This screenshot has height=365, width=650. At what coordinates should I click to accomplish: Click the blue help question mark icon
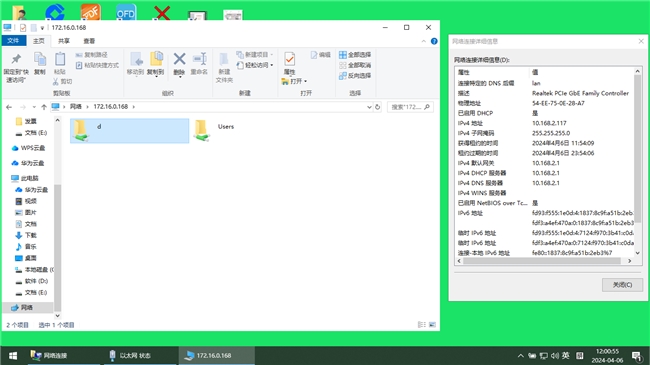coord(434,41)
